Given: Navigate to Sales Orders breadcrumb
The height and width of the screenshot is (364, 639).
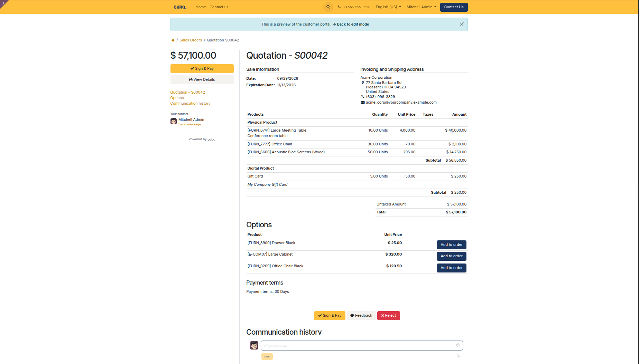Looking at the screenshot, I should (191, 40).
